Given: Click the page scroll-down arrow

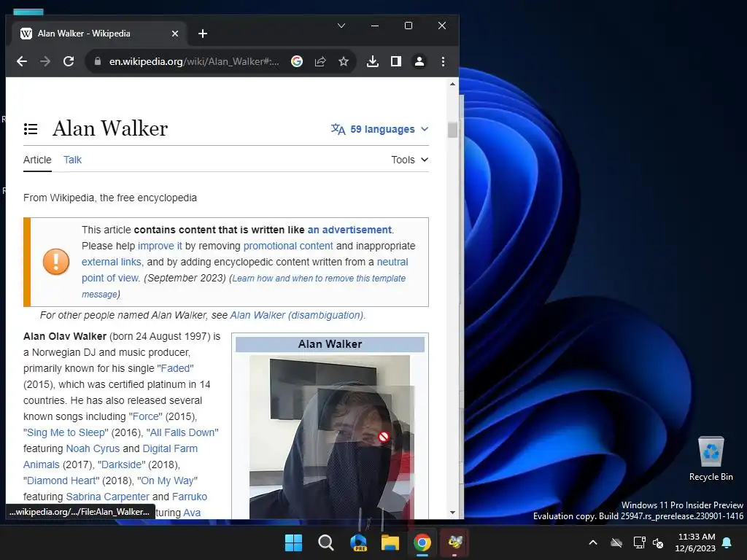Looking at the screenshot, I should tap(452, 513).
